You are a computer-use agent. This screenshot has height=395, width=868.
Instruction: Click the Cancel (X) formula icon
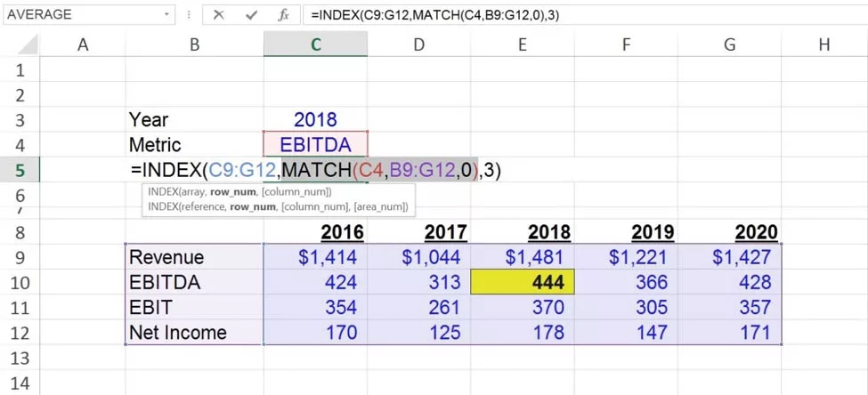[x=219, y=15]
